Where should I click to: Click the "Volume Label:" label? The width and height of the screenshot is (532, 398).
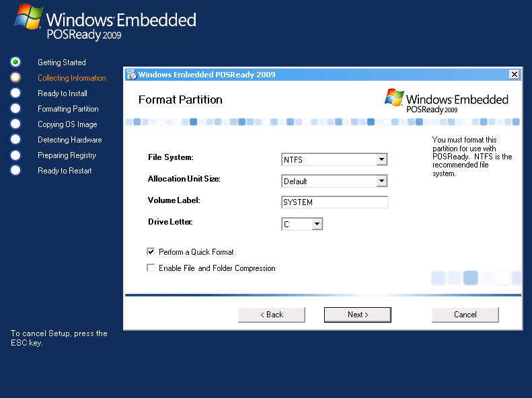tap(174, 200)
